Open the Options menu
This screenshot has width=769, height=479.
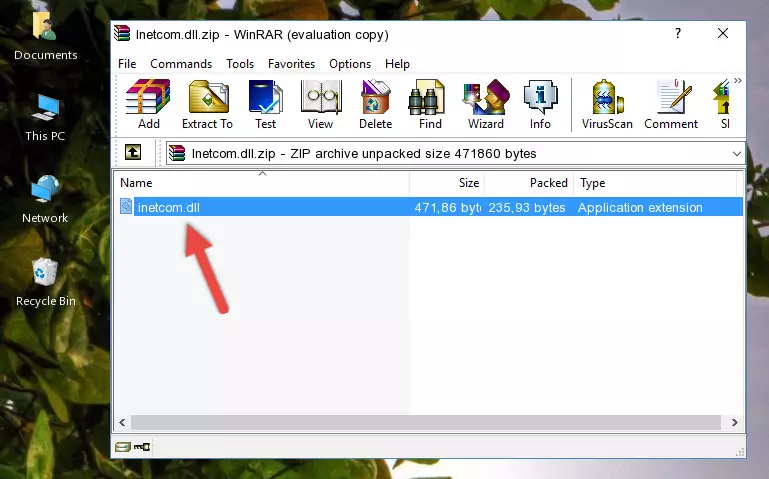(x=350, y=64)
